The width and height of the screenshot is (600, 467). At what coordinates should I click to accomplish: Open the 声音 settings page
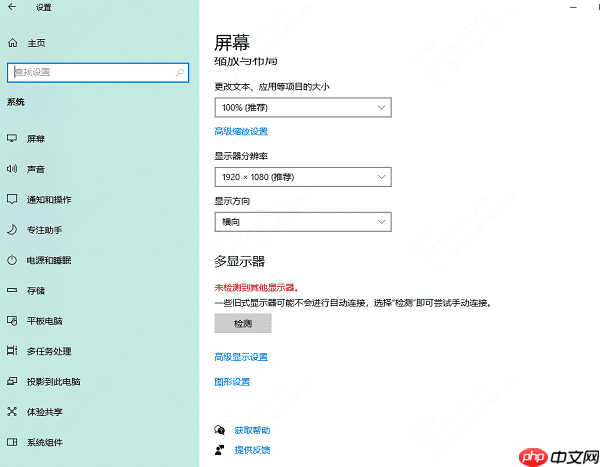(36, 169)
